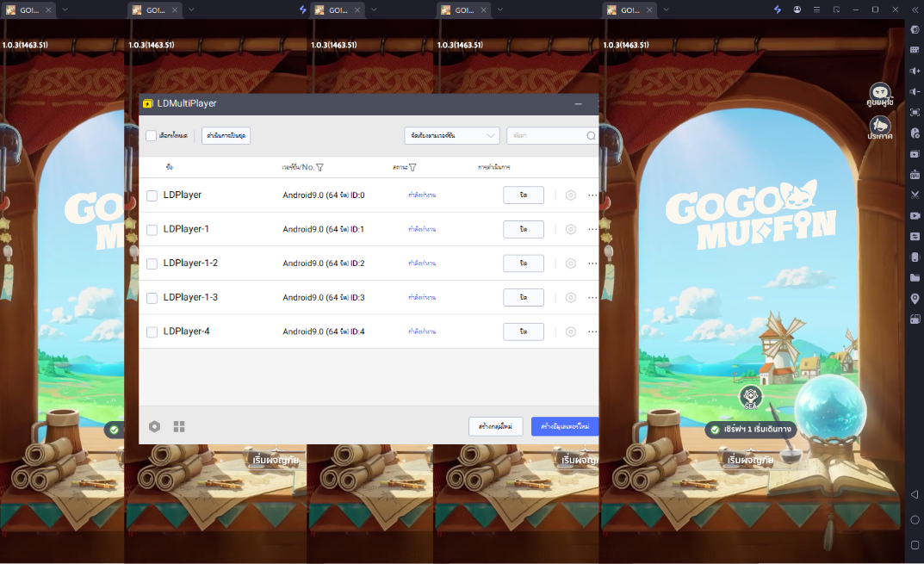Open status column filter funnel
This screenshot has width=924, height=564.
412,167
